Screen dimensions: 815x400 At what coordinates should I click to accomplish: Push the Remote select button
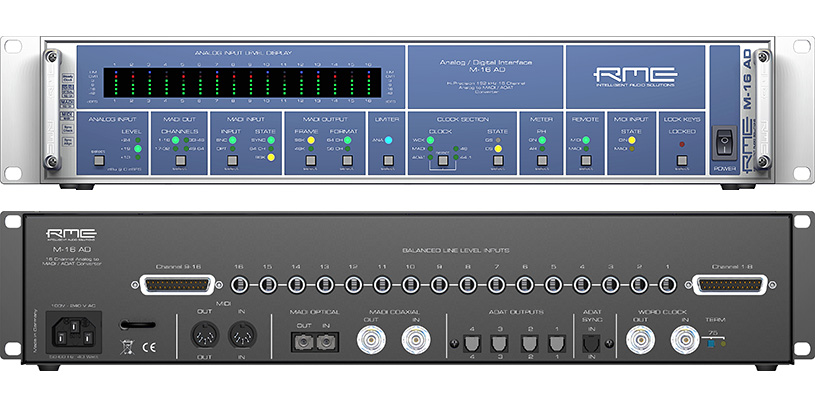[586, 161]
